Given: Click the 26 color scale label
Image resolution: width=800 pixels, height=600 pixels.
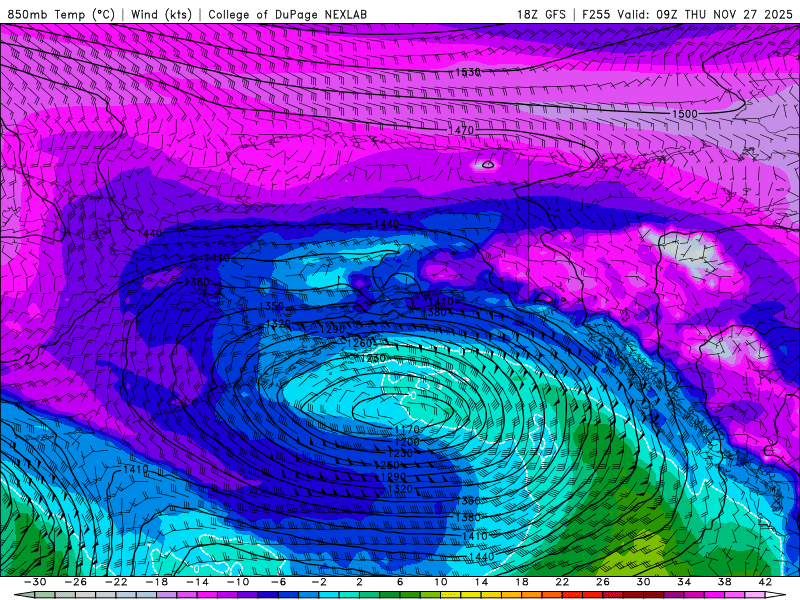Looking at the screenshot, I should (603, 582).
